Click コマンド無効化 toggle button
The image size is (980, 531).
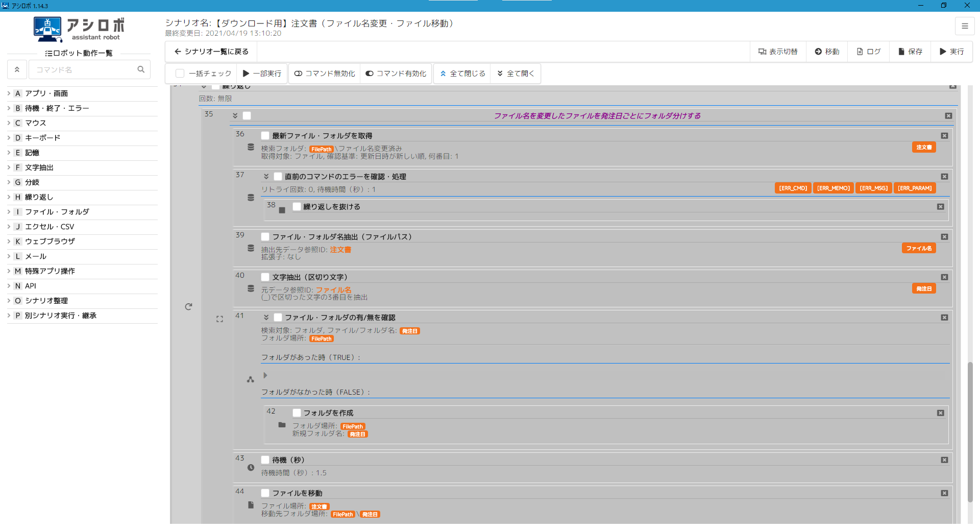click(x=325, y=74)
